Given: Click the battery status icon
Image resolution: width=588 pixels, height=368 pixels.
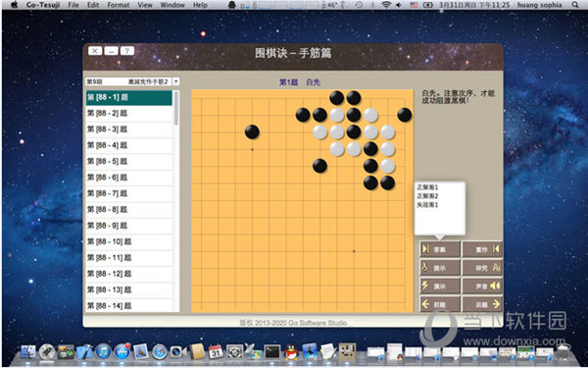Looking at the screenshot, I should click(x=427, y=5).
